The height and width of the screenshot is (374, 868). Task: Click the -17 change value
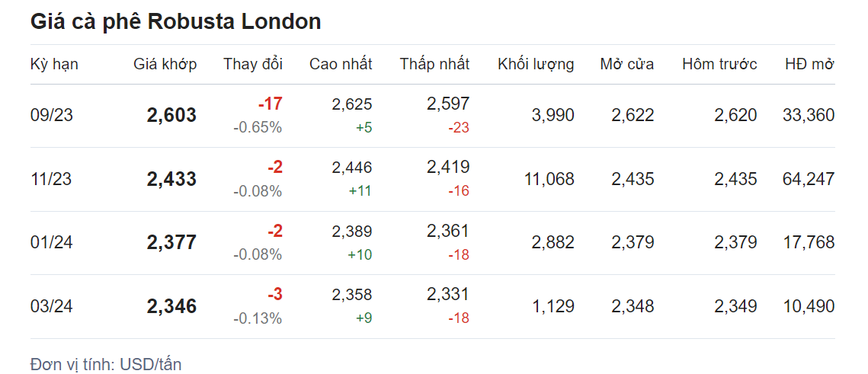coord(270,104)
